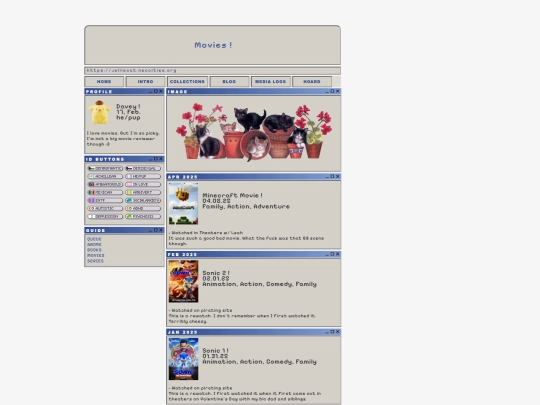The image size is (540, 405).
Task: Click the 'Davey !' profile name
Action: click(x=128, y=106)
